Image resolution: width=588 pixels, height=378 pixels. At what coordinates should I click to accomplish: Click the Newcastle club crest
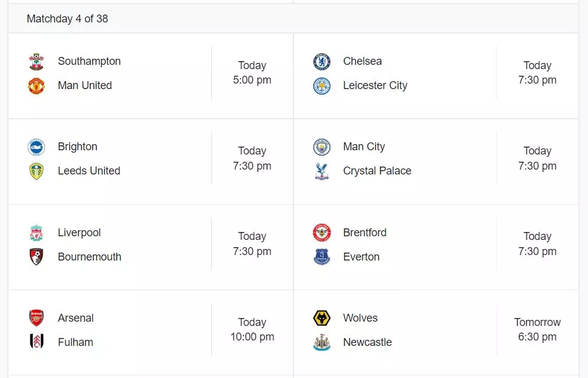coord(322,342)
